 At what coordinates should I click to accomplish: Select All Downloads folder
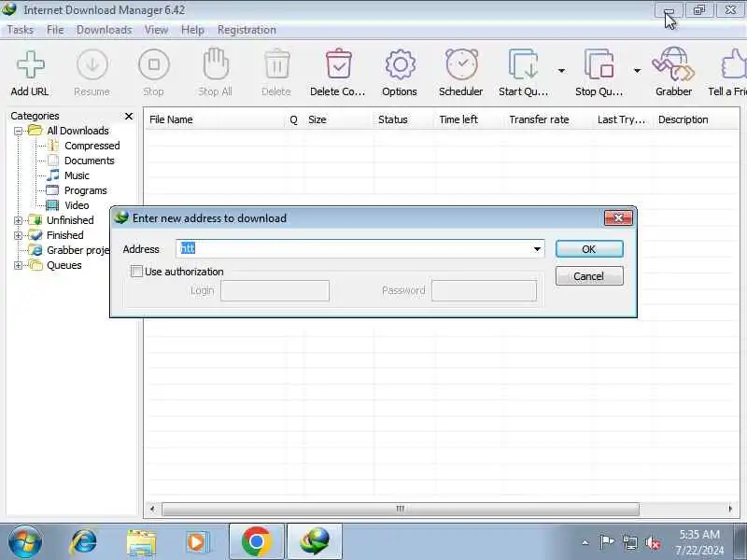pos(78,131)
